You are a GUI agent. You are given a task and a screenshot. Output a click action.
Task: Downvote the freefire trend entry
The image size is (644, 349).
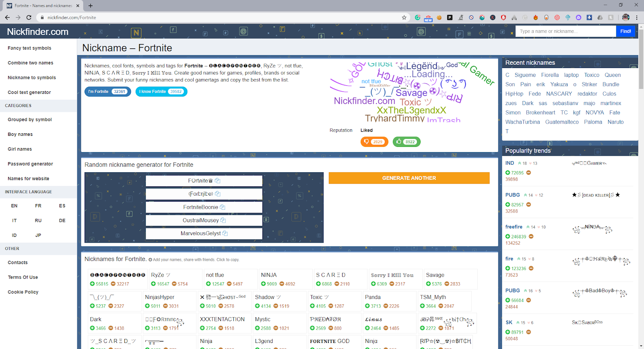click(x=531, y=237)
